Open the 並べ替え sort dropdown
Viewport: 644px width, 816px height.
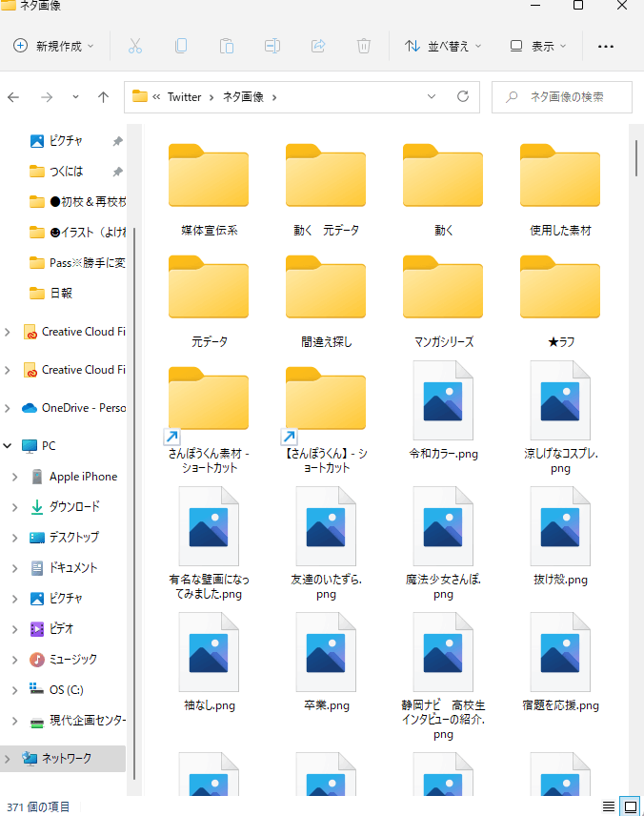[x=443, y=47]
